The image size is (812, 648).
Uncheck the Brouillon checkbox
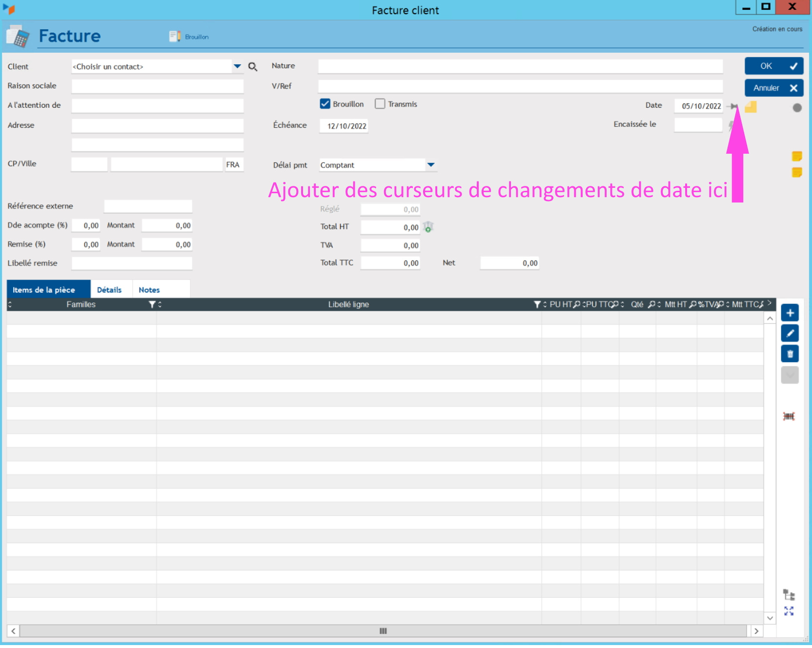pos(325,104)
